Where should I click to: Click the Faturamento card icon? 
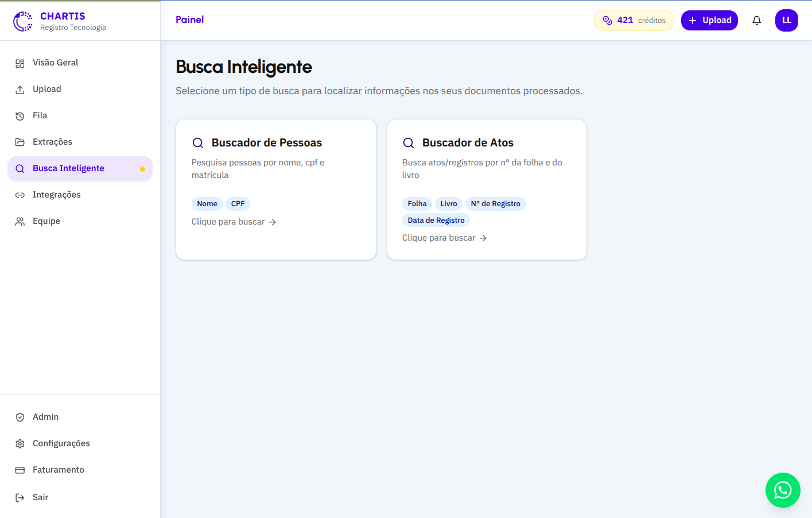click(x=20, y=470)
